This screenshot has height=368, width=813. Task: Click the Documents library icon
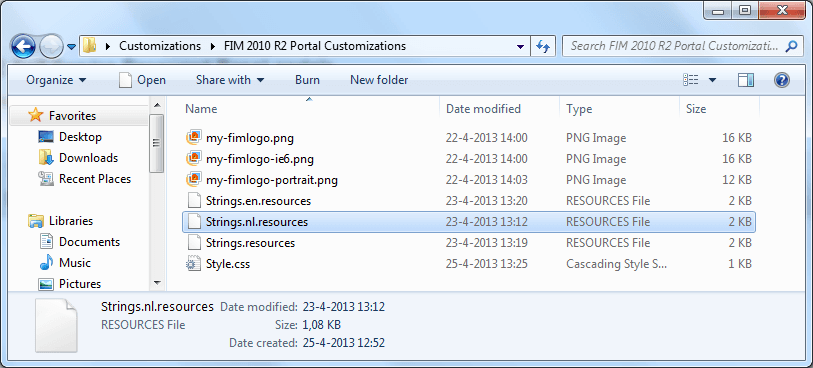[46, 242]
